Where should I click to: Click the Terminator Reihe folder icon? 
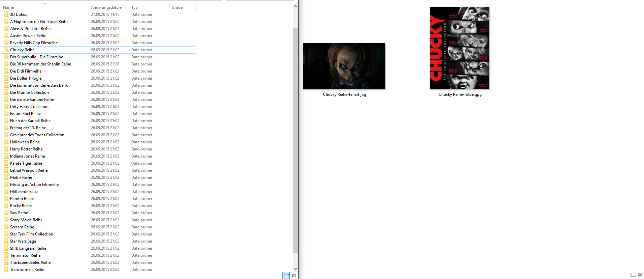6,255
